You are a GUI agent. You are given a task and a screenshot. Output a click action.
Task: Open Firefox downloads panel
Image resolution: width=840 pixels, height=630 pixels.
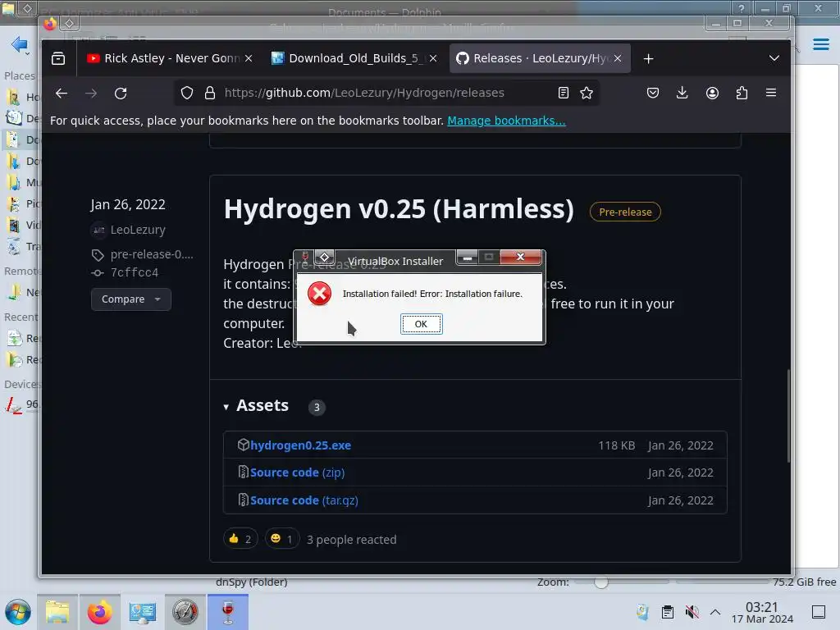coord(682,93)
